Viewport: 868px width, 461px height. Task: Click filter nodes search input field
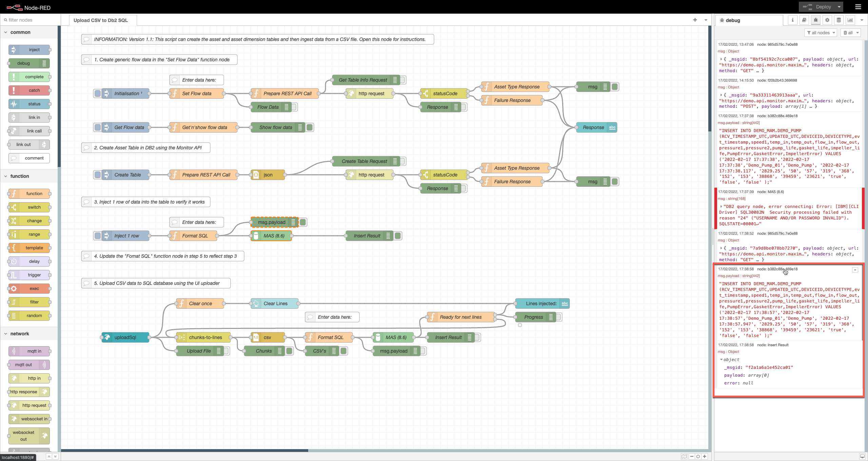pos(31,20)
